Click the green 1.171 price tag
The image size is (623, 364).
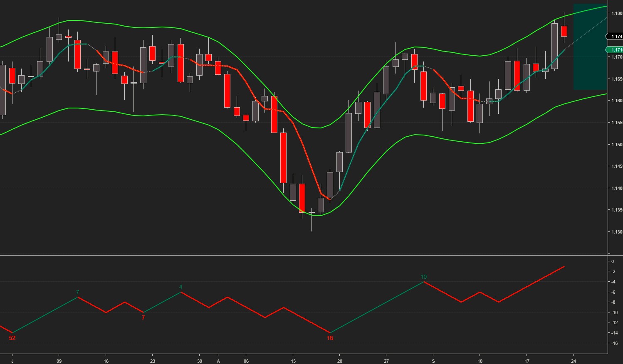[x=615, y=50]
